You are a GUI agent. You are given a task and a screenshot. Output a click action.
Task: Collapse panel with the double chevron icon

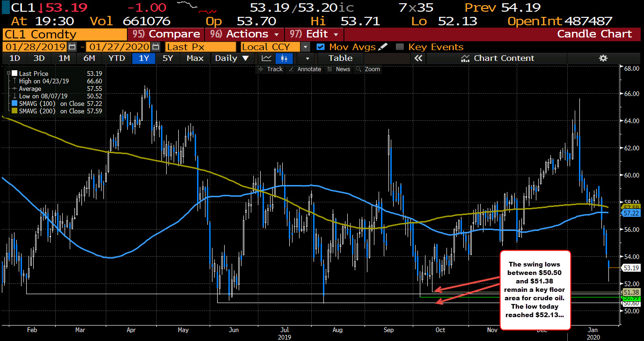pos(418,58)
